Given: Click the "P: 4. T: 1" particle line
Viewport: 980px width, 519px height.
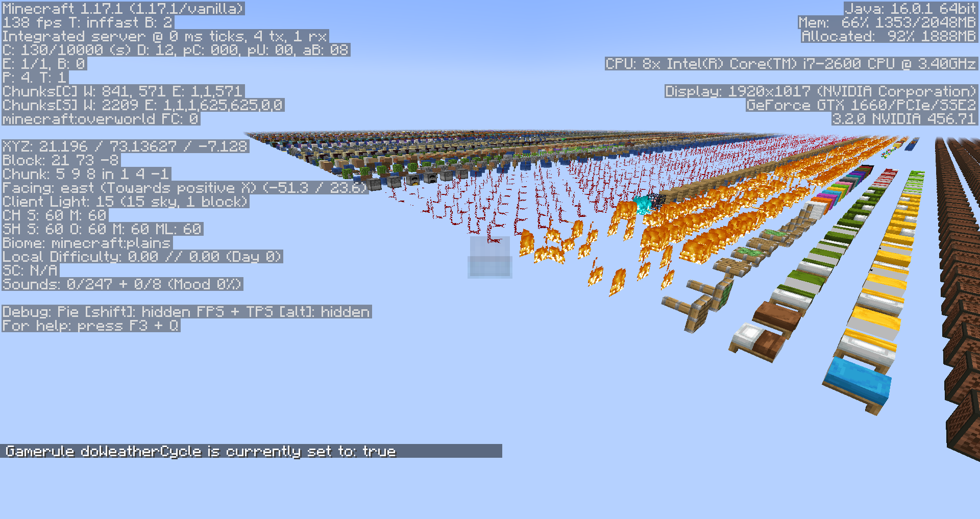Looking at the screenshot, I should (35, 78).
